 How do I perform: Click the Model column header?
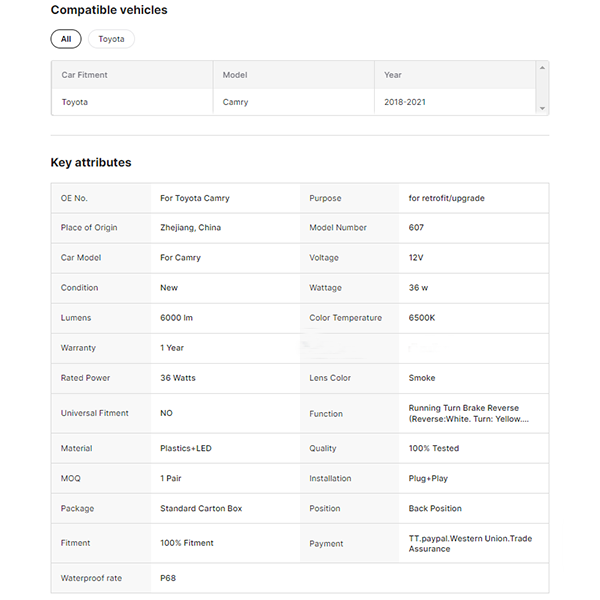point(235,75)
